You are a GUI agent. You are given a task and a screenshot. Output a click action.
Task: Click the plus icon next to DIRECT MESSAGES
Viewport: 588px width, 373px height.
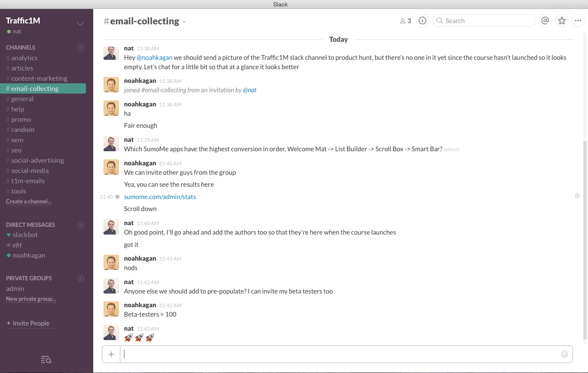coord(81,225)
